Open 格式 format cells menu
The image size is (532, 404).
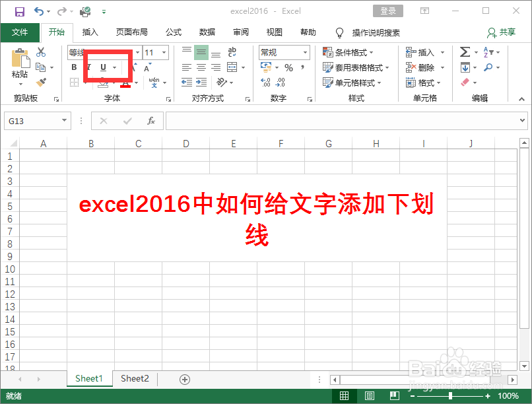point(422,83)
